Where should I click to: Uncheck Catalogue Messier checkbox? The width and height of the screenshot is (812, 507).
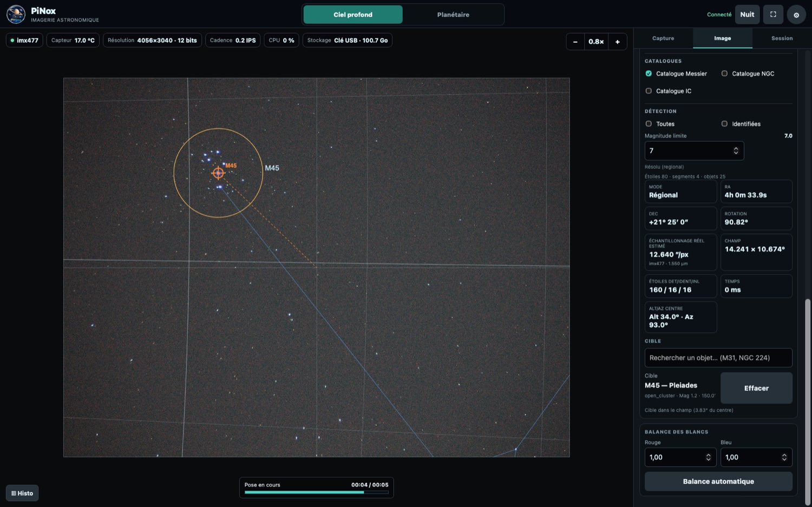(649, 74)
